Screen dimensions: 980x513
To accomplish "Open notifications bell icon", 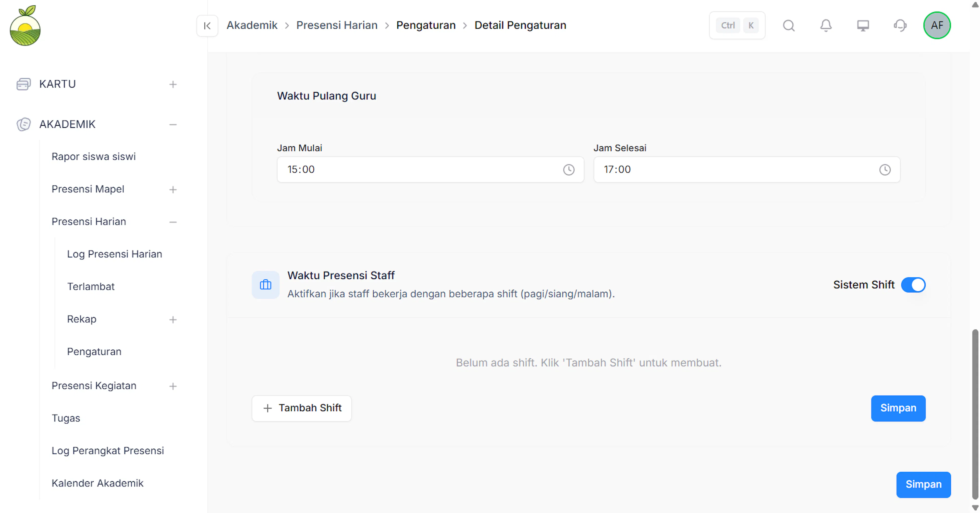I will pos(826,26).
